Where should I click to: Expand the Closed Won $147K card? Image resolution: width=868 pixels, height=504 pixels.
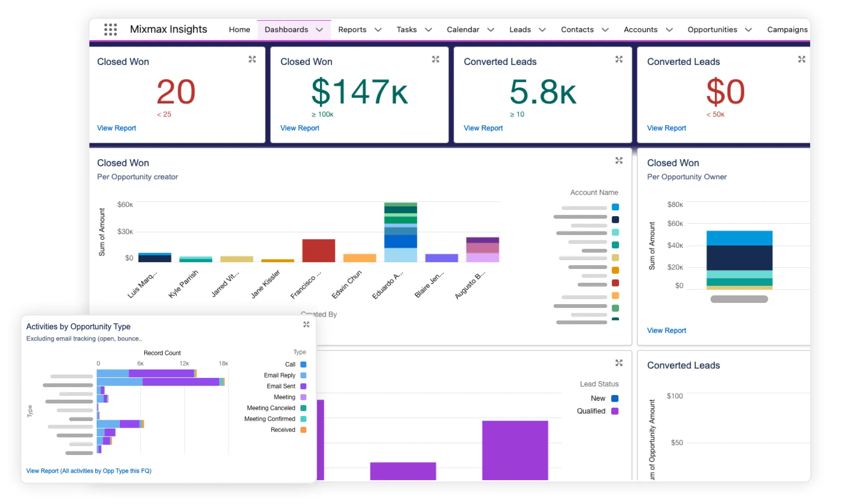click(436, 59)
